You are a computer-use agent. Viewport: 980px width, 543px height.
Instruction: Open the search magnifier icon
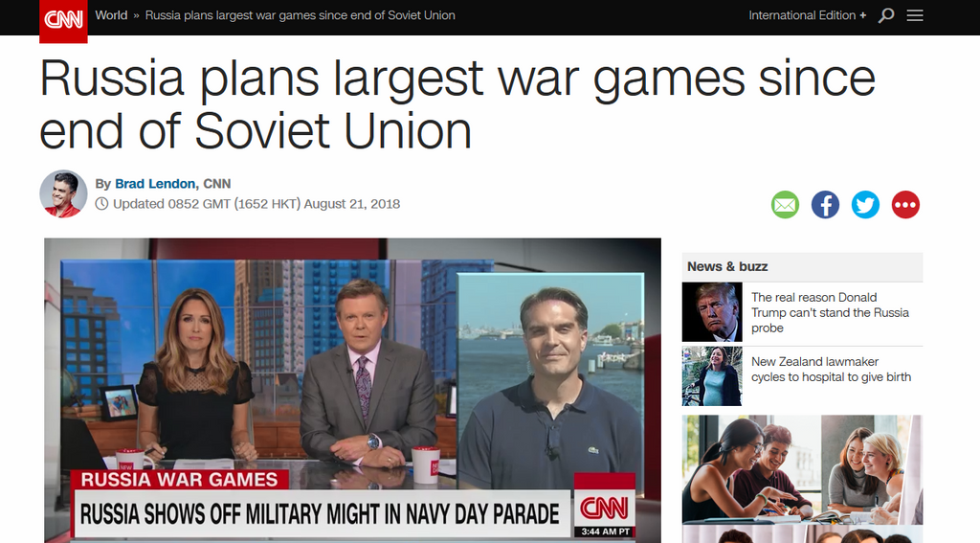(x=885, y=15)
